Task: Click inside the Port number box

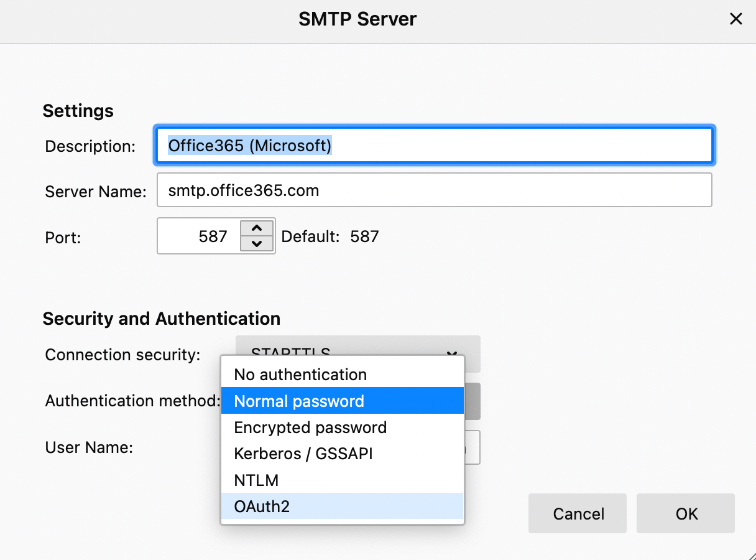Action: [199, 236]
